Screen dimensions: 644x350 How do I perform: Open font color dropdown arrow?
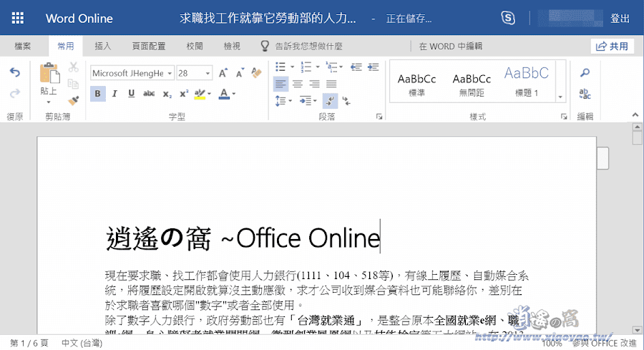(x=234, y=94)
